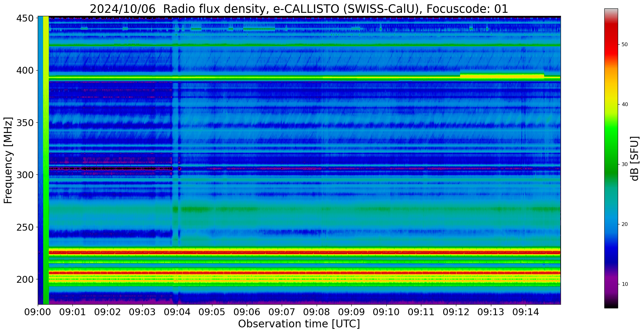Click the 09:08 time tick label
Image resolution: width=644 pixels, height=333 pixels.
(317, 312)
